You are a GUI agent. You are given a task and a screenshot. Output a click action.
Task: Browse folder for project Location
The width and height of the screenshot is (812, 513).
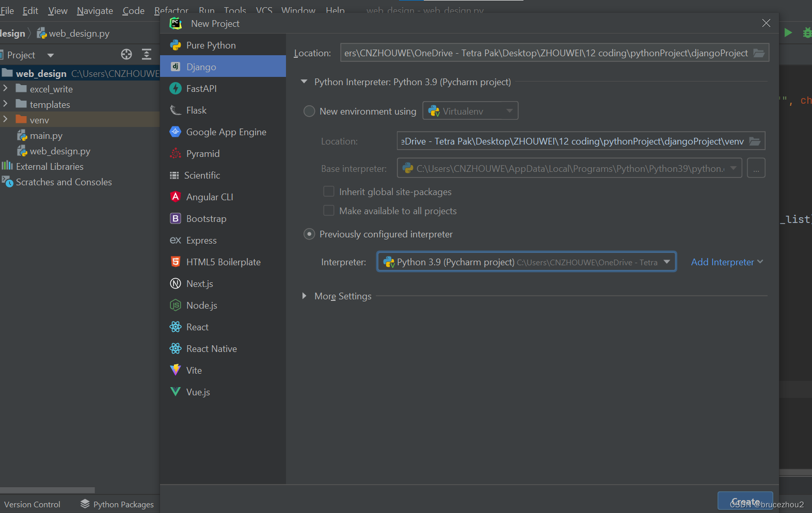pos(759,53)
